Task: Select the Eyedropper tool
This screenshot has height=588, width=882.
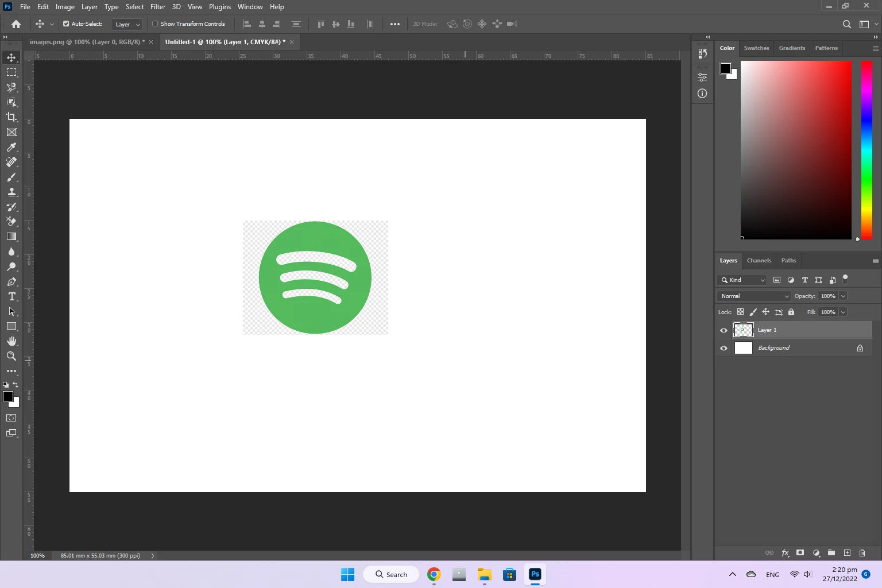Action: (11, 147)
